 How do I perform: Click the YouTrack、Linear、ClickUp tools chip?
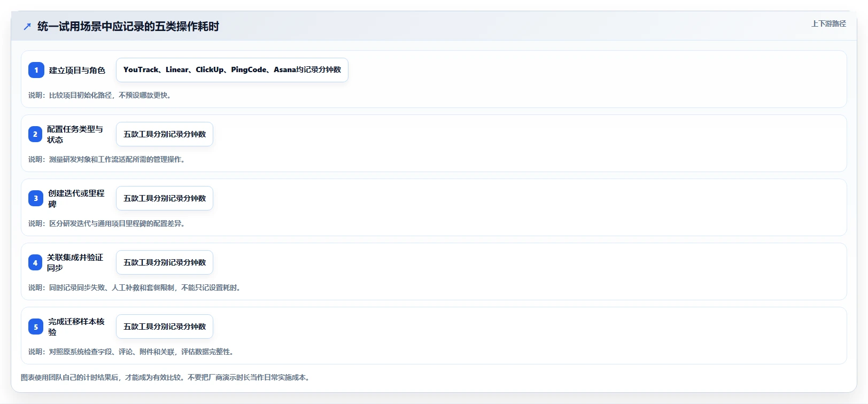coord(232,70)
